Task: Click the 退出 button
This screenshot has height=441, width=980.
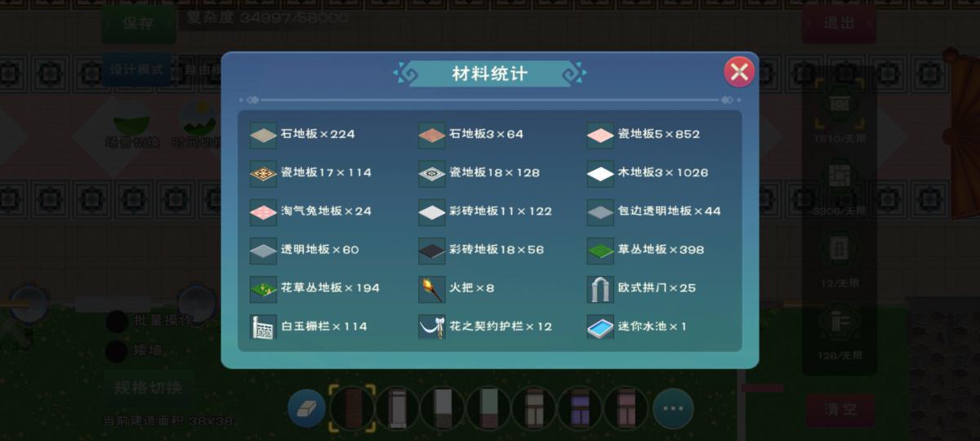Action: click(839, 24)
